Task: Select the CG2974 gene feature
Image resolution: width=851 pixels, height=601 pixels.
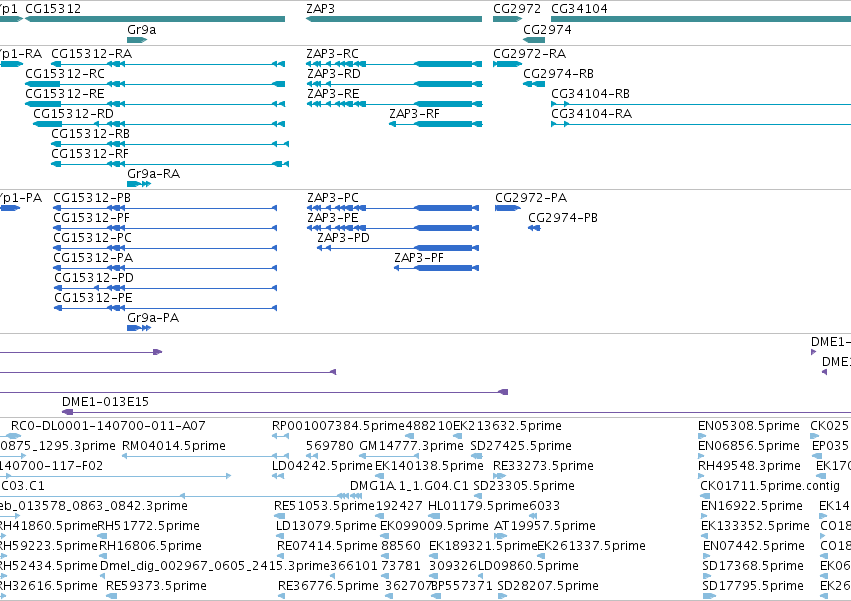Action: click(x=534, y=40)
